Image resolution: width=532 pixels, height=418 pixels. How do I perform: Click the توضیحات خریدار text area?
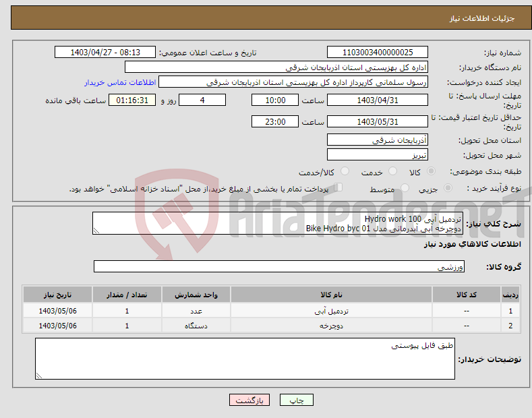[x=245, y=359]
